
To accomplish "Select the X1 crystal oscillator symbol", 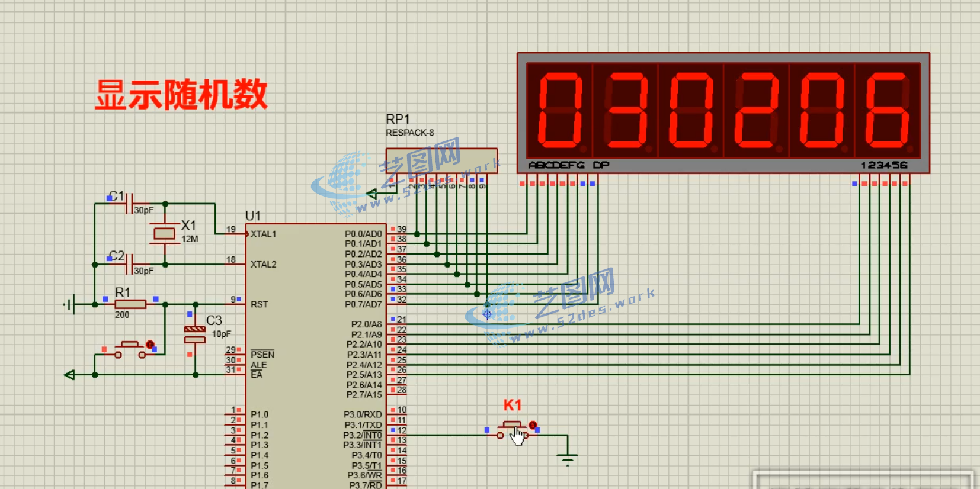I will tap(165, 234).
